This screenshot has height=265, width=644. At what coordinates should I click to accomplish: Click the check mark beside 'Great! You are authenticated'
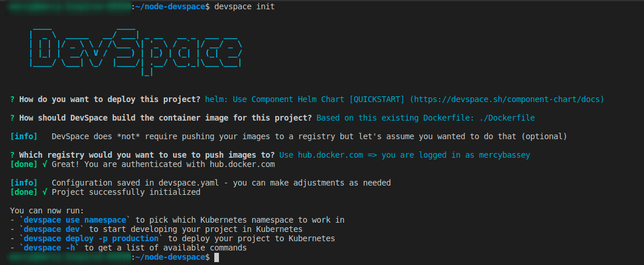click(x=44, y=165)
